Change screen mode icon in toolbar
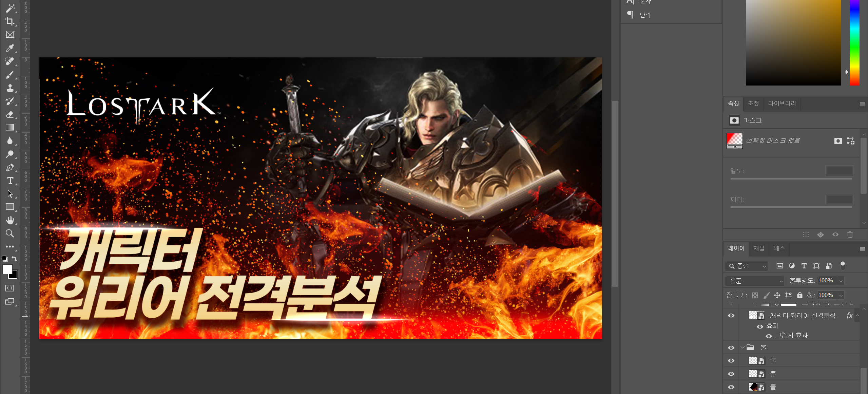This screenshot has width=868, height=394. coord(10,301)
